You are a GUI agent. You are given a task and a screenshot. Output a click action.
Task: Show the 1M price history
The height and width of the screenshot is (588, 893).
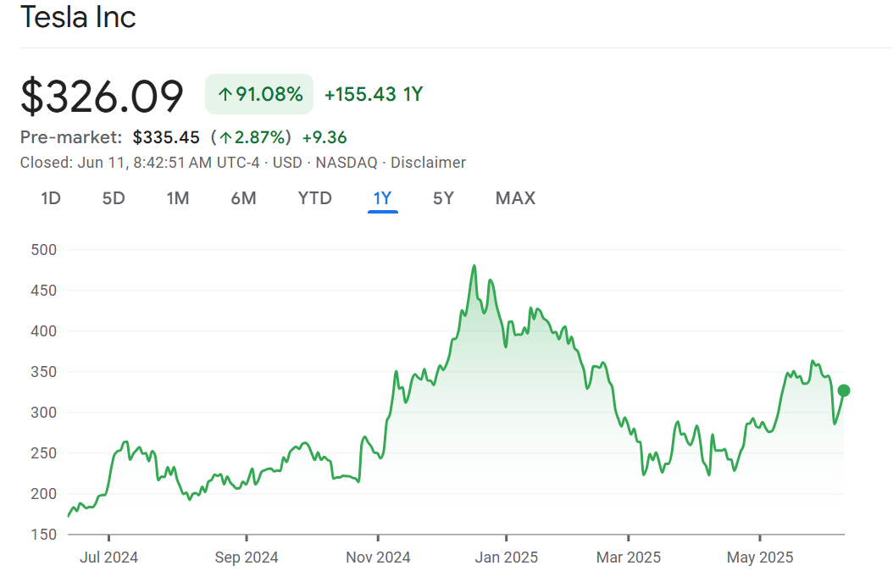177,198
